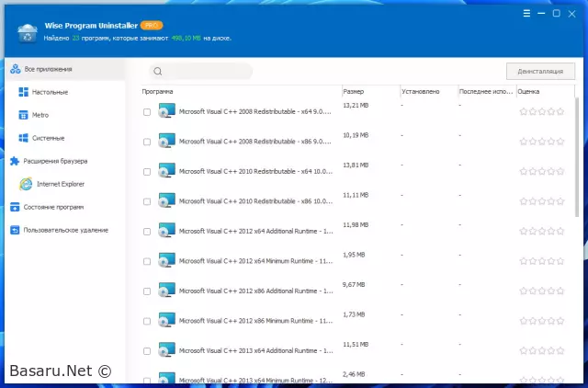Click icon of Visual C++ 2012 x86 Additional Runtime

(x=166, y=291)
